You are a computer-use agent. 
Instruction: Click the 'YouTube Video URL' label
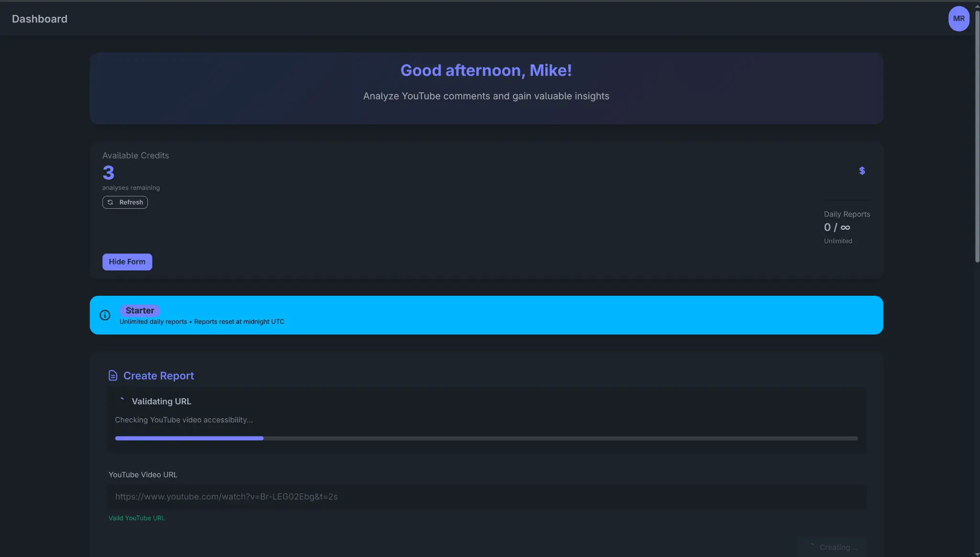(x=143, y=475)
